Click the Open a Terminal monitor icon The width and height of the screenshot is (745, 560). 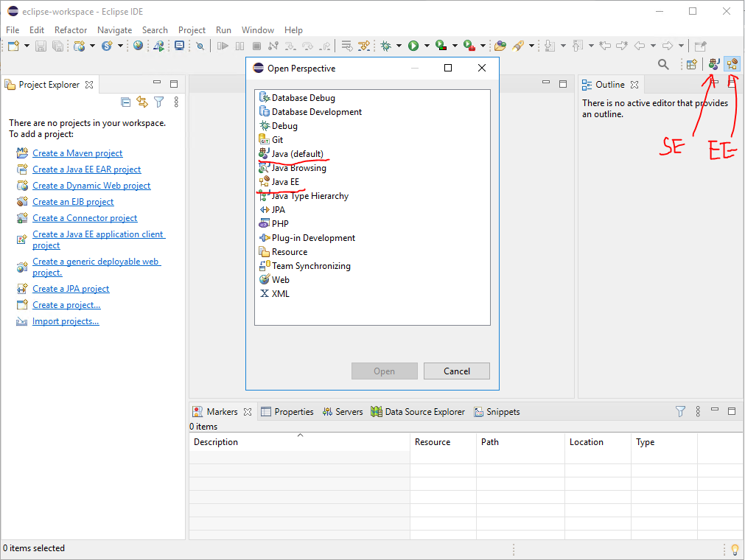point(180,46)
